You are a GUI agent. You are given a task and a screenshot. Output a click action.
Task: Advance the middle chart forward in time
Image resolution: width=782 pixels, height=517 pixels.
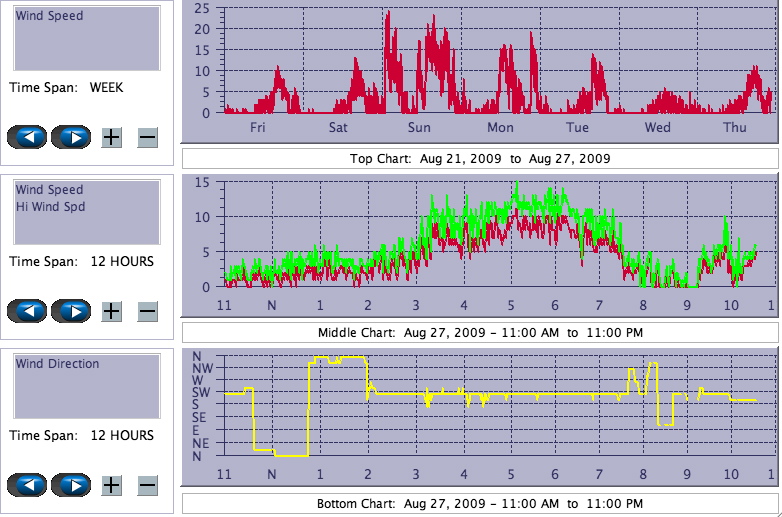click(x=71, y=311)
